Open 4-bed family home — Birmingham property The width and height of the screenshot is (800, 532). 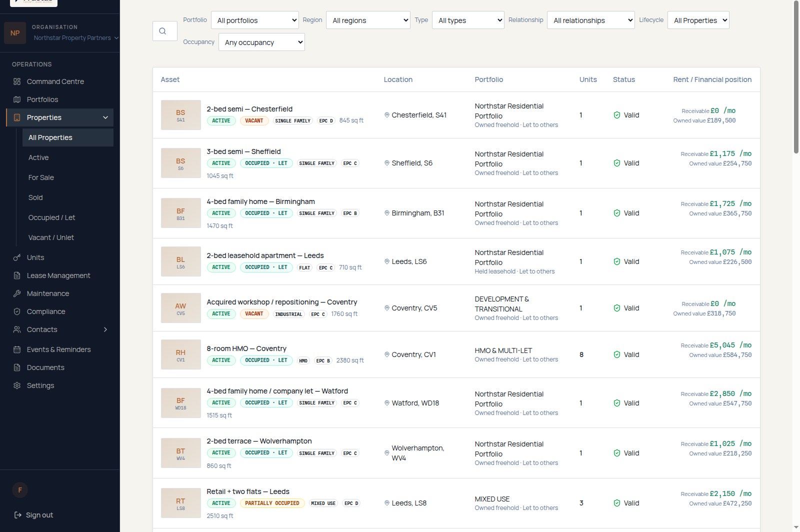point(260,201)
